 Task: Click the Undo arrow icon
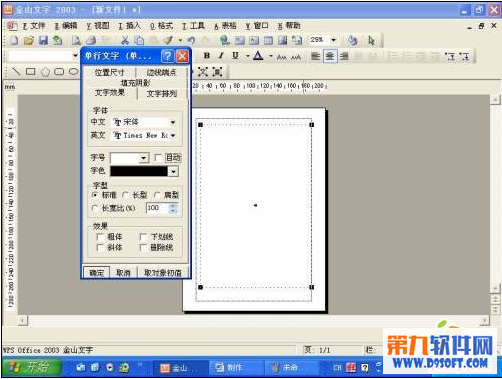coord(191,40)
